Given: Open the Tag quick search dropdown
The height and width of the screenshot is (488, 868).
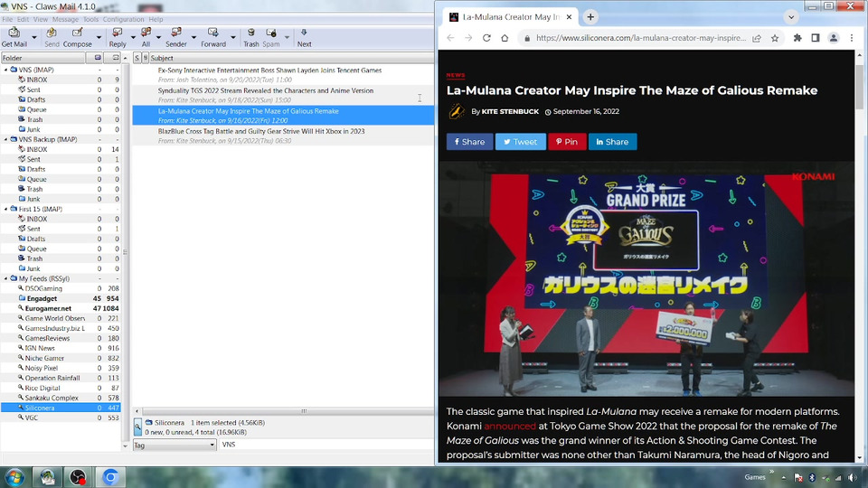Looking at the screenshot, I should coord(174,445).
